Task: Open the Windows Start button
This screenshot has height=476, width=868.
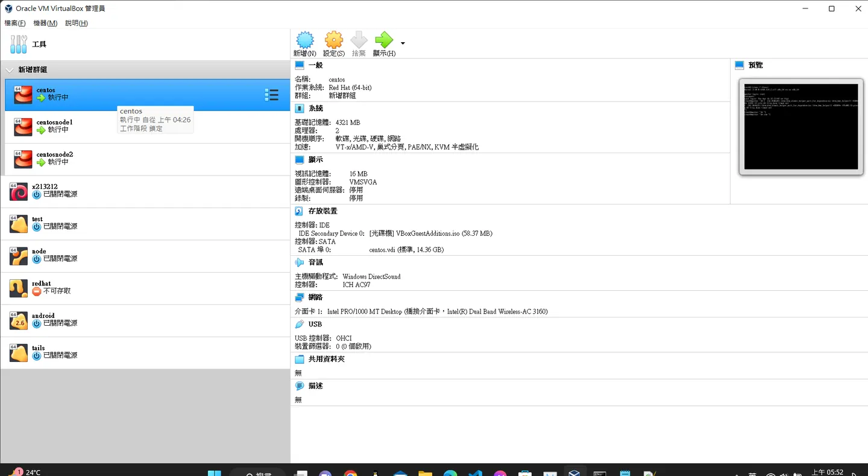Action: (215, 472)
